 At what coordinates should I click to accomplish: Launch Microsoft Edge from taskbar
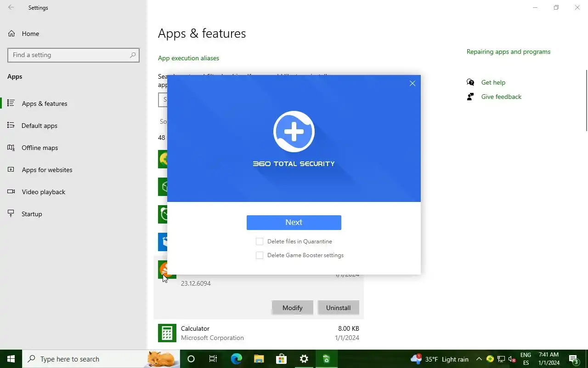click(x=236, y=359)
